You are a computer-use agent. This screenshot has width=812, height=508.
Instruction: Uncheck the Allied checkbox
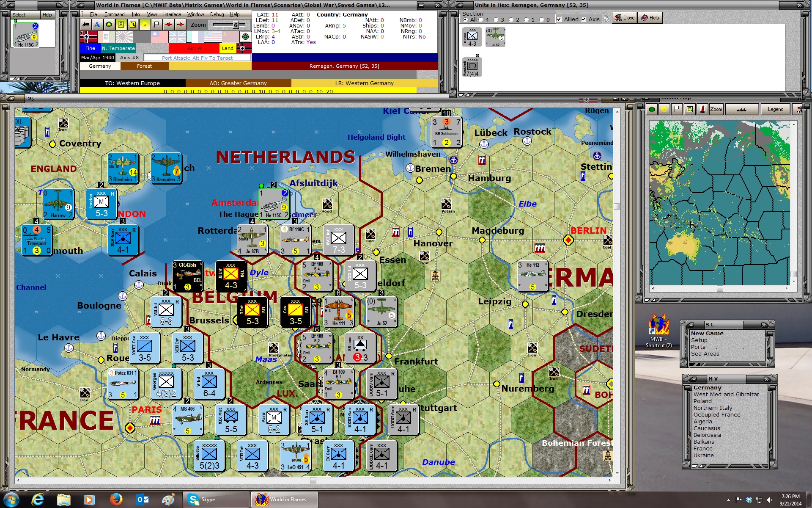coord(559,19)
